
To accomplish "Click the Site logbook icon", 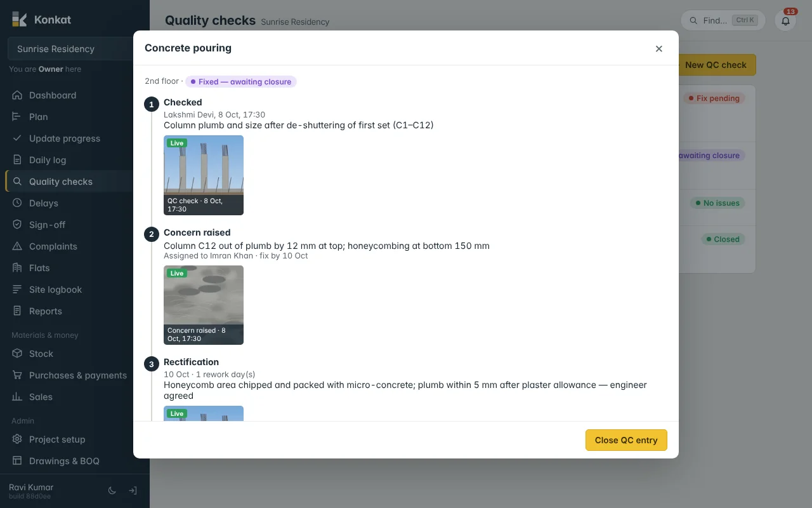I will 17,290.
